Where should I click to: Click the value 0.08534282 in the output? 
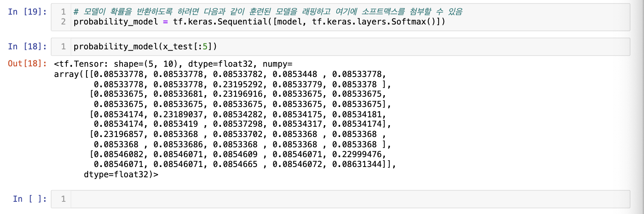(x=237, y=115)
